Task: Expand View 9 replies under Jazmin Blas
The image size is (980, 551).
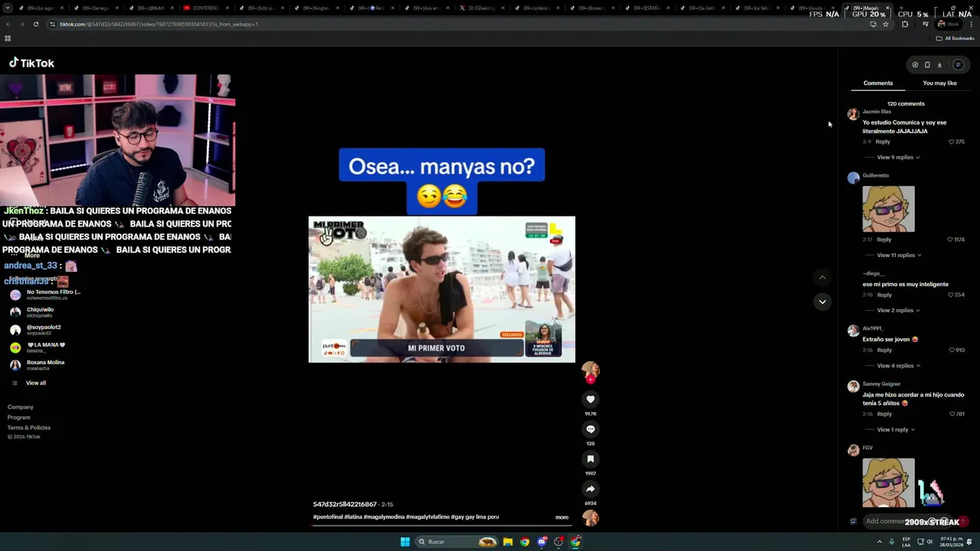Action: [898, 157]
